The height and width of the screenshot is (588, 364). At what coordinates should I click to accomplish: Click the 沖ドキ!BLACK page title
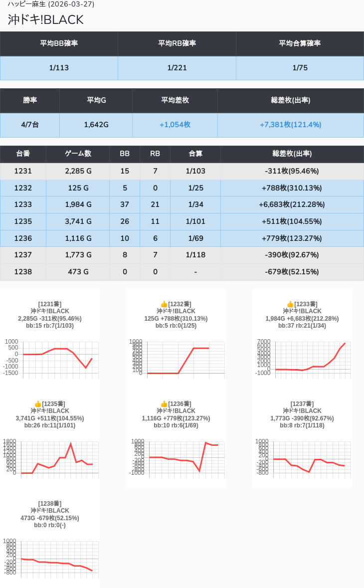pyautogui.click(x=46, y=19)
